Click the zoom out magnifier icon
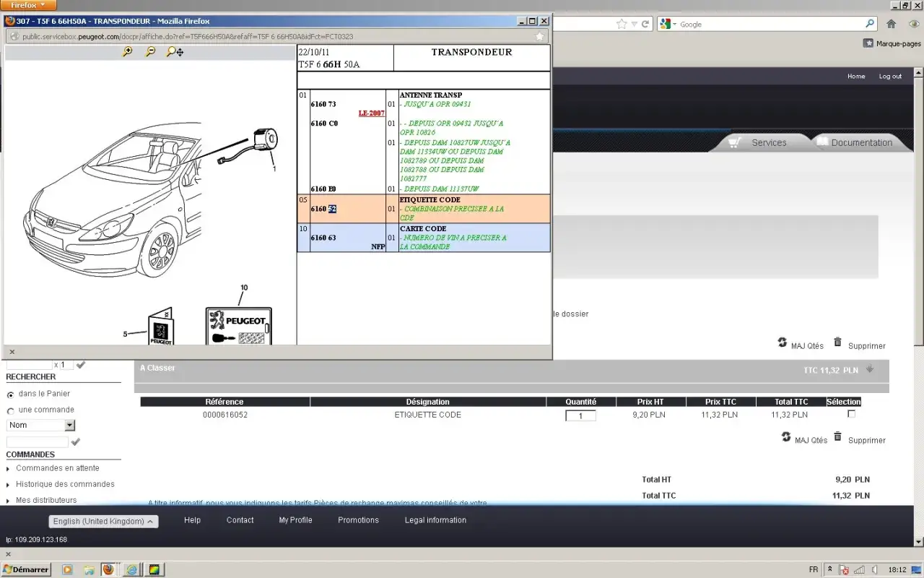The image size is (924, 578). point(150,52)
